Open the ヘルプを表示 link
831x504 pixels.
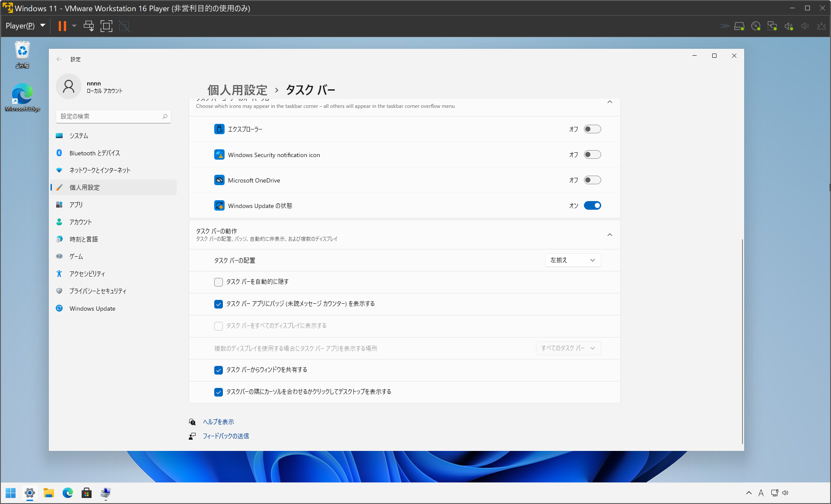click(x=219, y=422)
